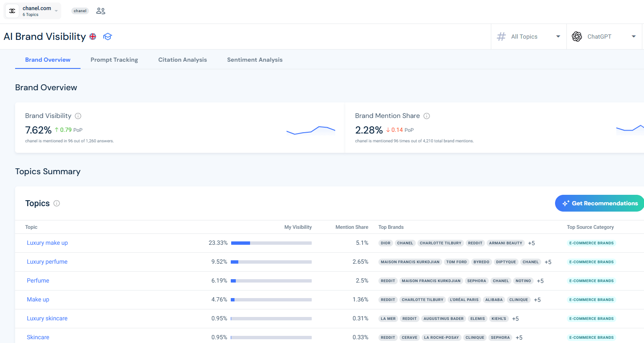Viewport: 644px width, 343px height.
Task: Click CERAVE brand chip
Action: [x=409, y=338]
